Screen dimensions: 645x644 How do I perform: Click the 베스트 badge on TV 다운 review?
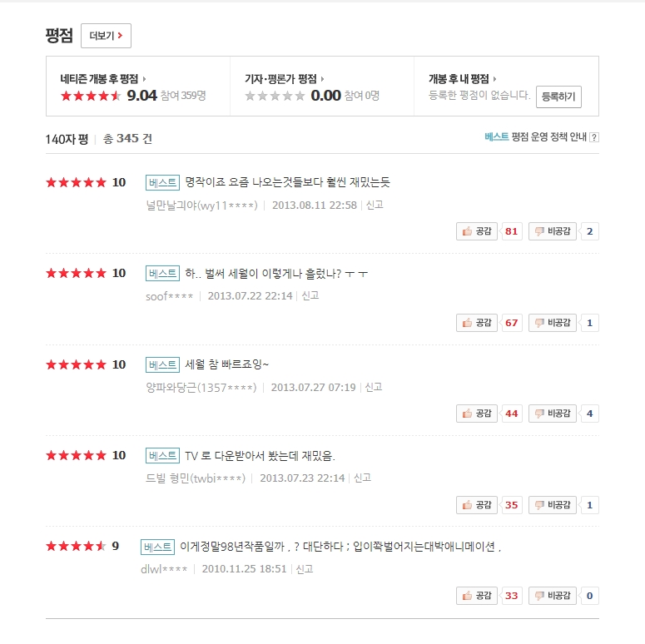(162, 455)
